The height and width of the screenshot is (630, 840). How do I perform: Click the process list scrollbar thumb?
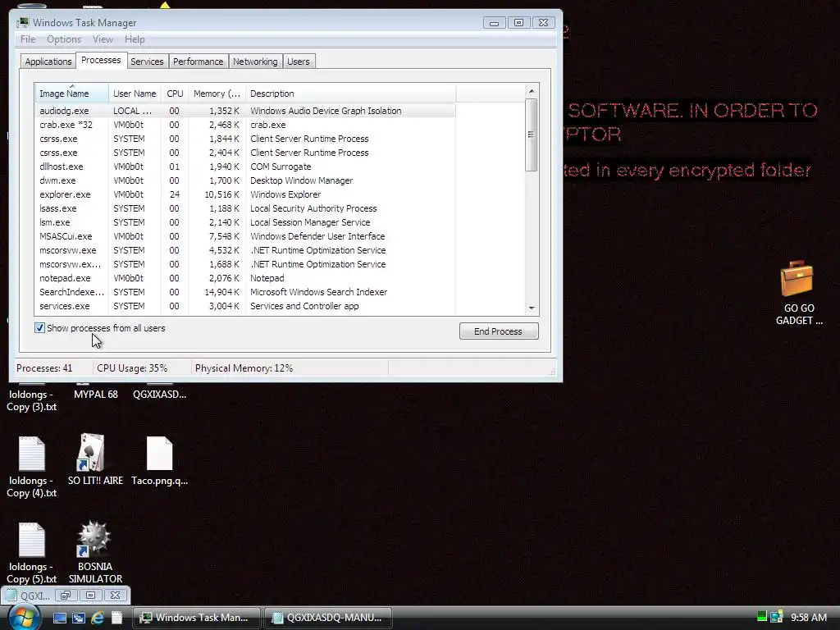(x=531, y=135)
